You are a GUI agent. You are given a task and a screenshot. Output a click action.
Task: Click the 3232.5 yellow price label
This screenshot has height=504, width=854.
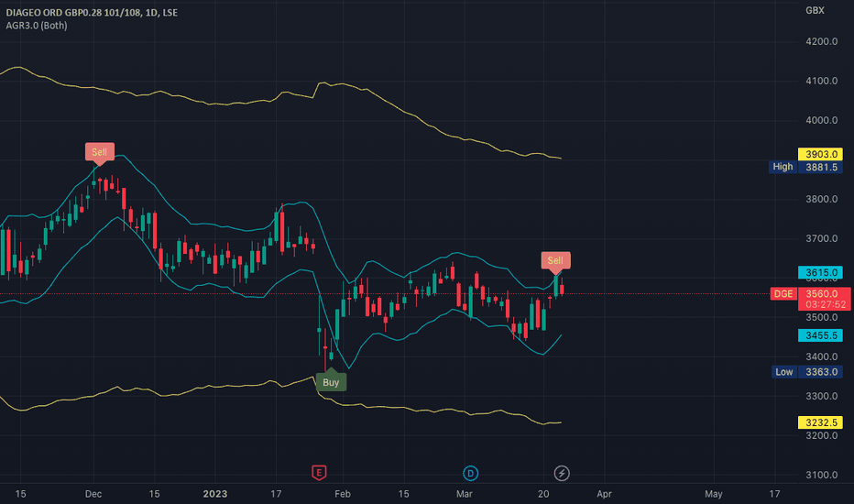[820, 422]
